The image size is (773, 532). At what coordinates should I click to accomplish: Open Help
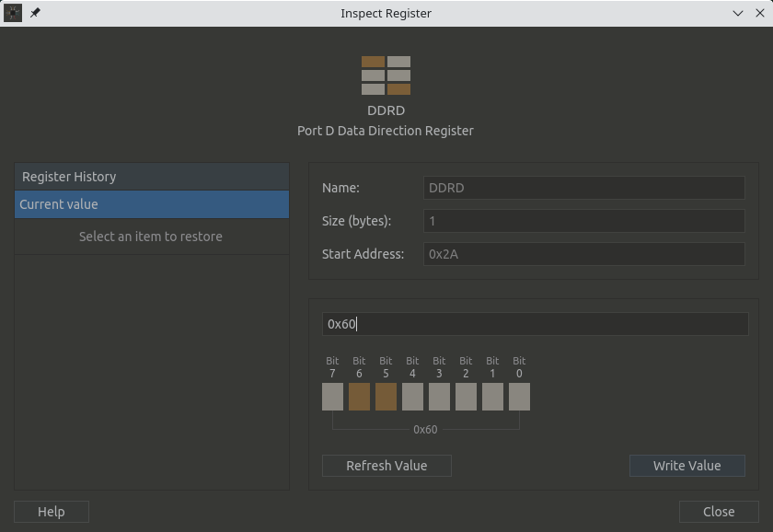pyautogui.click(x=52, y=512)
